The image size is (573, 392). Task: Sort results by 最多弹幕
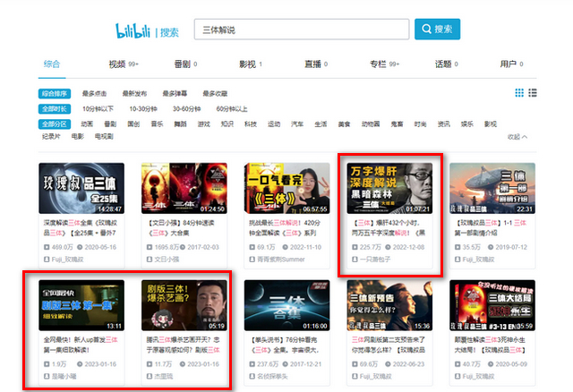(175, 93)
